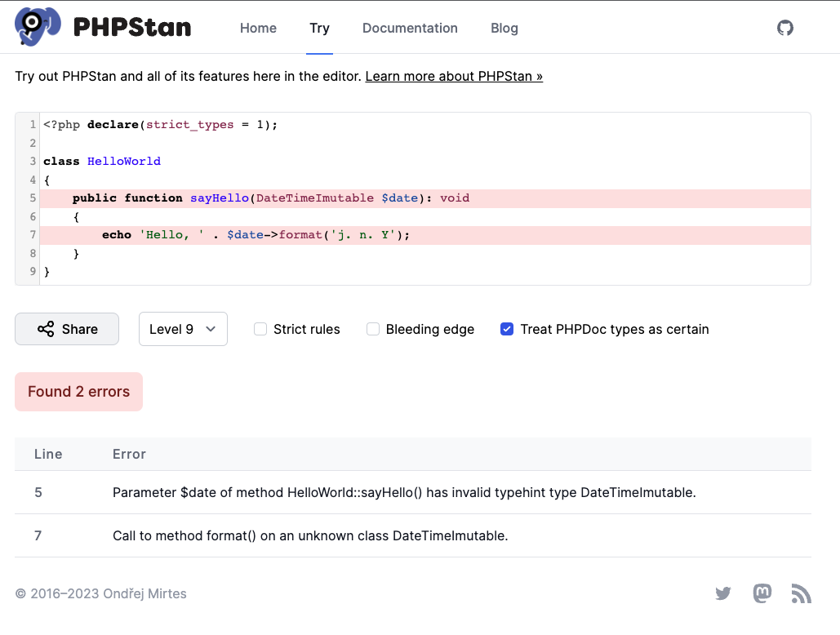Open the RSS feed icon
This screenshot has height=635, width=840.
click(x=802, y=593)
